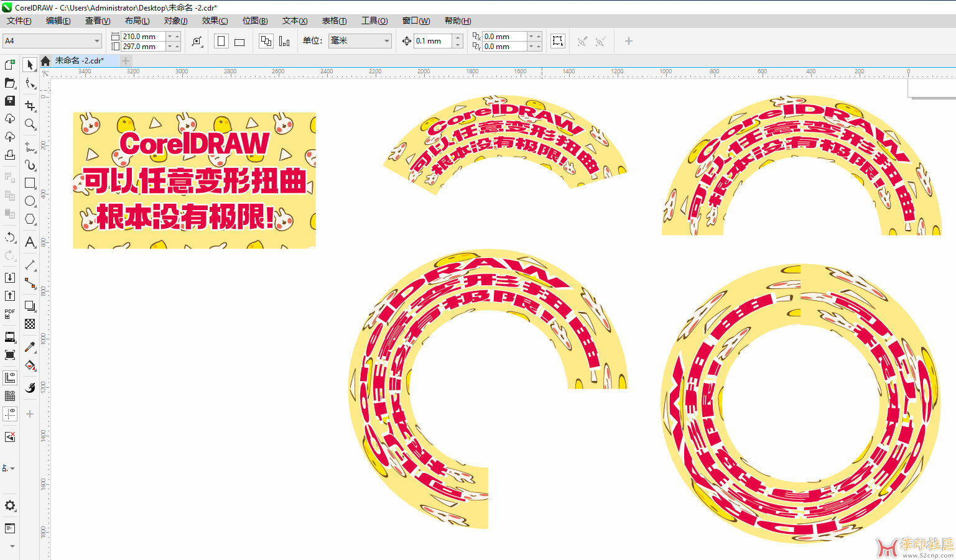Screen dimensions: 956x560
Task: Open the 文件(F) menu
Action: [19, 21]
